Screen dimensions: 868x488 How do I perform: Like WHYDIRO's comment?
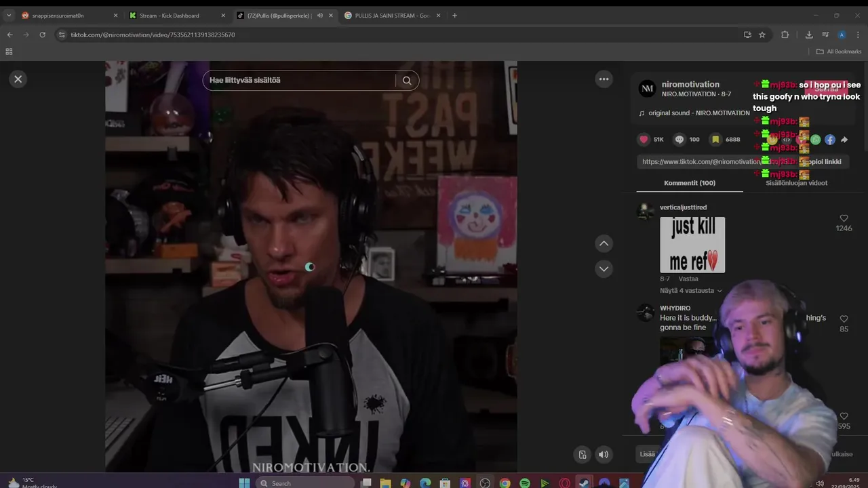click(x=844, y=319)
